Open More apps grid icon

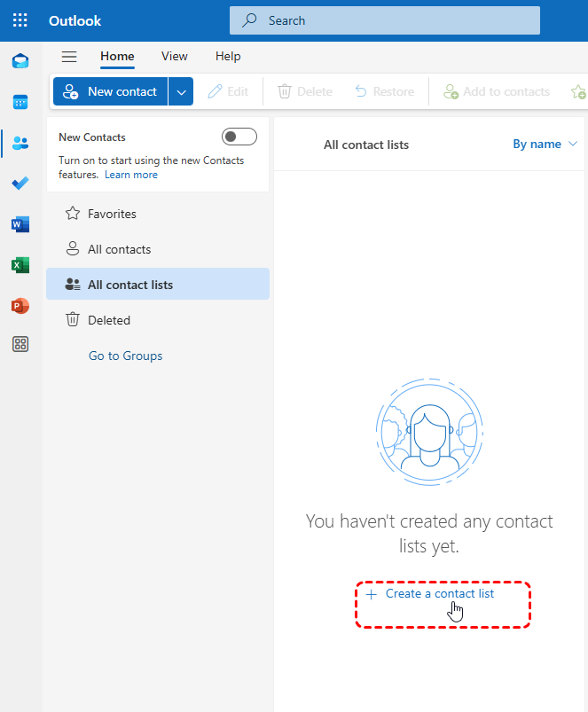click(x=20, y=344)
